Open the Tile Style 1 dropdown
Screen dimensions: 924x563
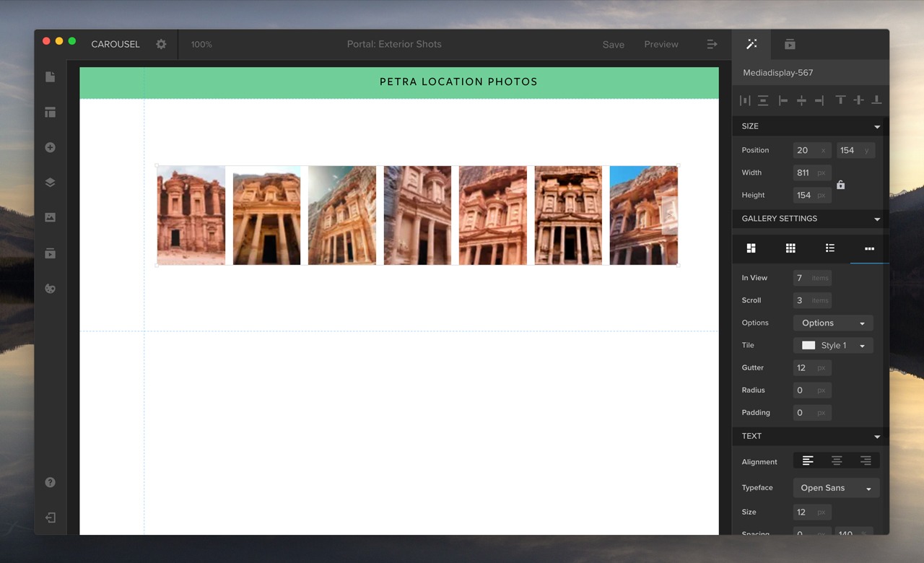coord(833,345)
